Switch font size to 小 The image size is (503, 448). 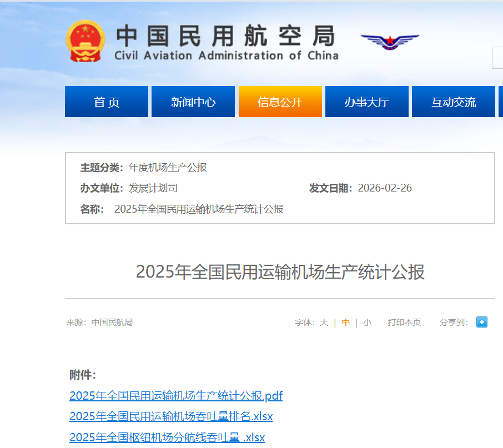(367, 322)
